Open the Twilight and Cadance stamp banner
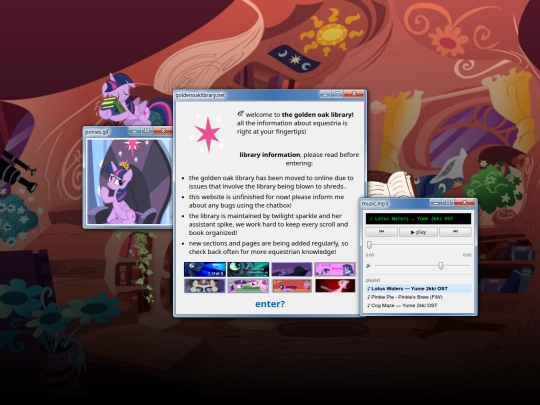540x405 pixels. click(x=248, y=286)
